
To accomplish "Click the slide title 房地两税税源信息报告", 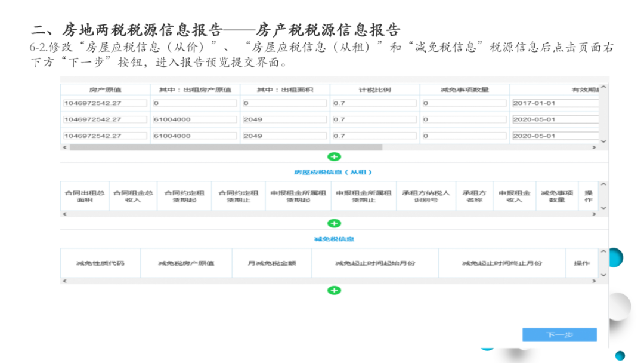I will (x=142, y=30).
